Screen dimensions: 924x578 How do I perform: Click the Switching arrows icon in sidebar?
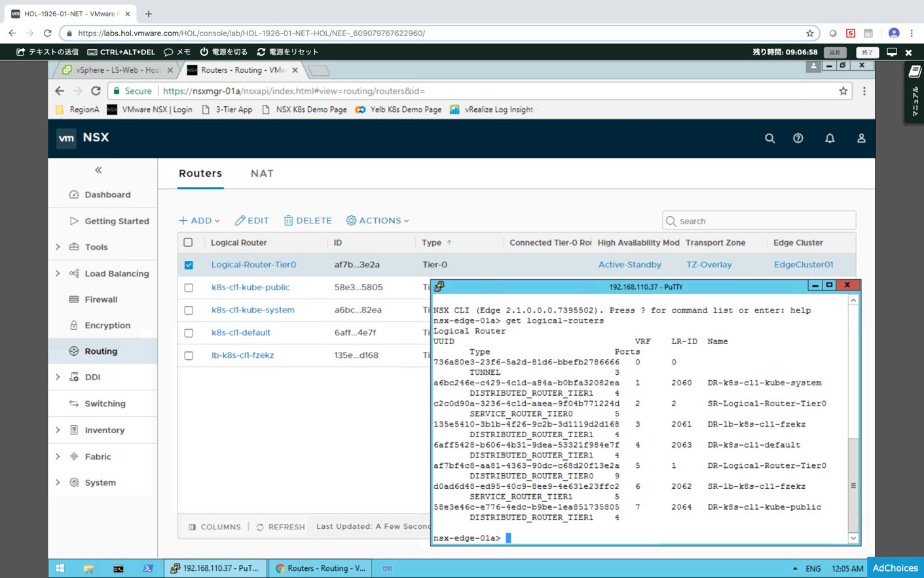(74, 404)
